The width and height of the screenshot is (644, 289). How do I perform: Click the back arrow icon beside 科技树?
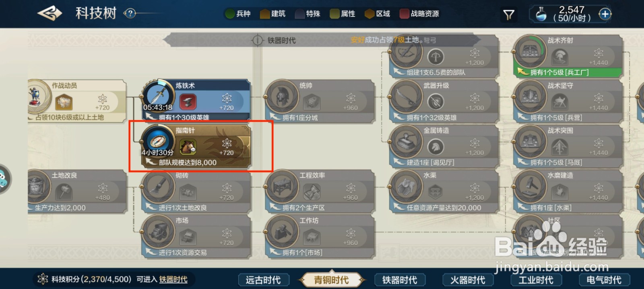coord(50,13)
